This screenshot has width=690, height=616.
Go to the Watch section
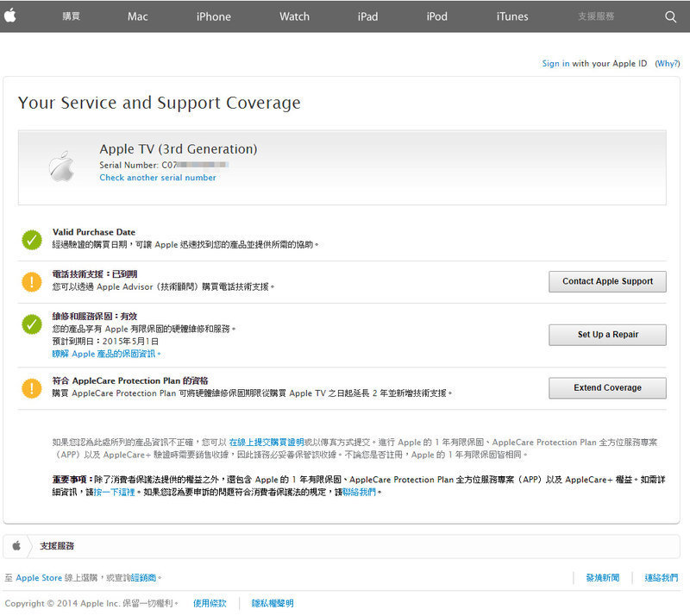[x=294, y=16]
